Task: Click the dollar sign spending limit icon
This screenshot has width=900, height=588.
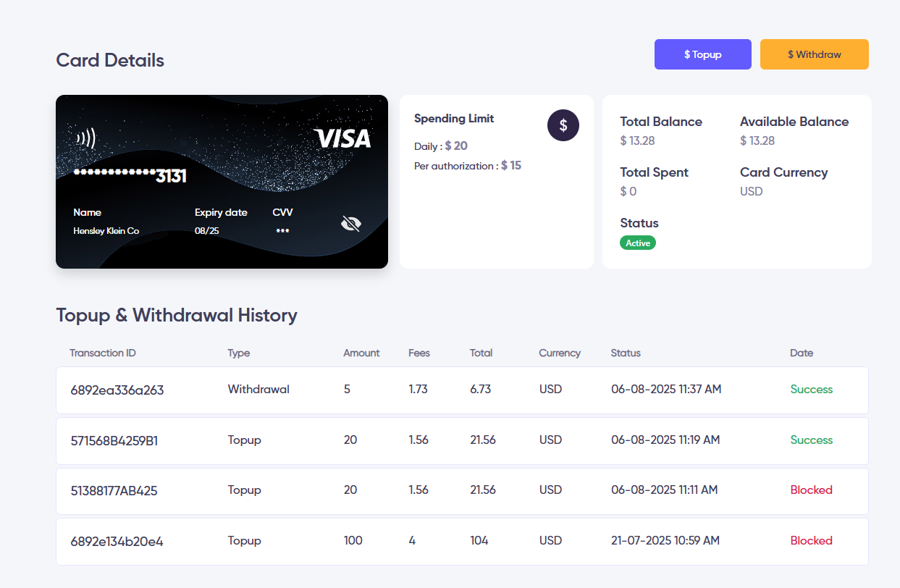Action: coord(563,125)
